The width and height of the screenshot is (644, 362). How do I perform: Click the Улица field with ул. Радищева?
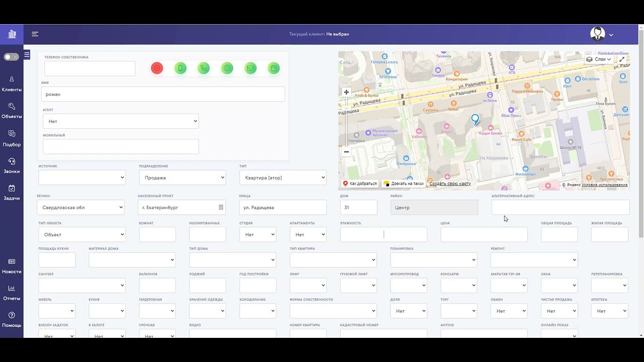[x=283, y=207]
